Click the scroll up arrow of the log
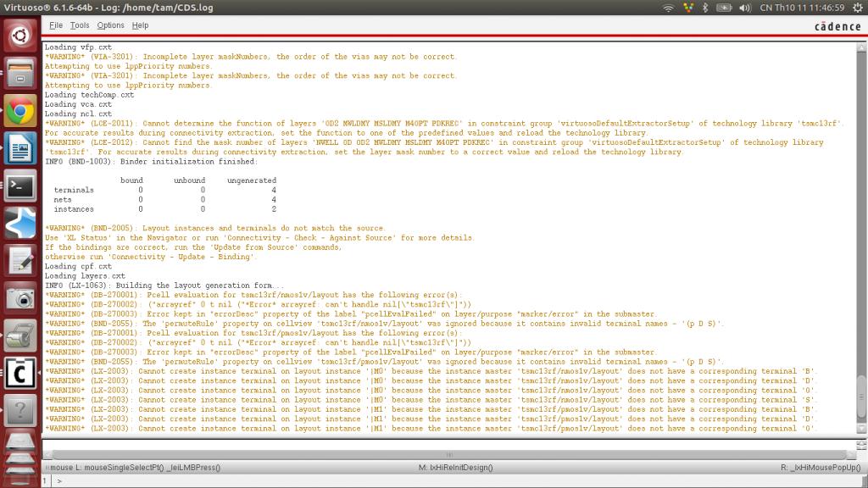The height and width of the screenshot is (488, 868). (x=861, y=47)
